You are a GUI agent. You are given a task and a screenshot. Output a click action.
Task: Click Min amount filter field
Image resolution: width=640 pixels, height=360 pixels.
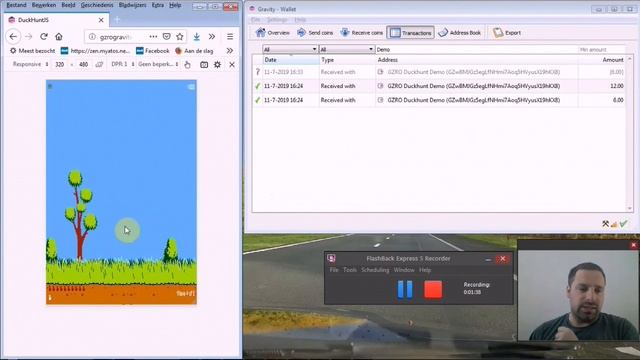pyautogui.click(x=602, y=49)
